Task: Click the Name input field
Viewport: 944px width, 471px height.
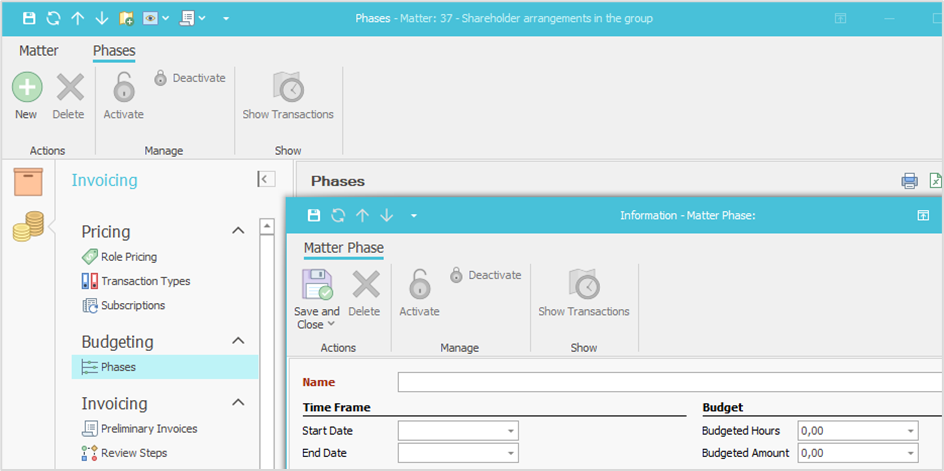Action: pos(668,382)
